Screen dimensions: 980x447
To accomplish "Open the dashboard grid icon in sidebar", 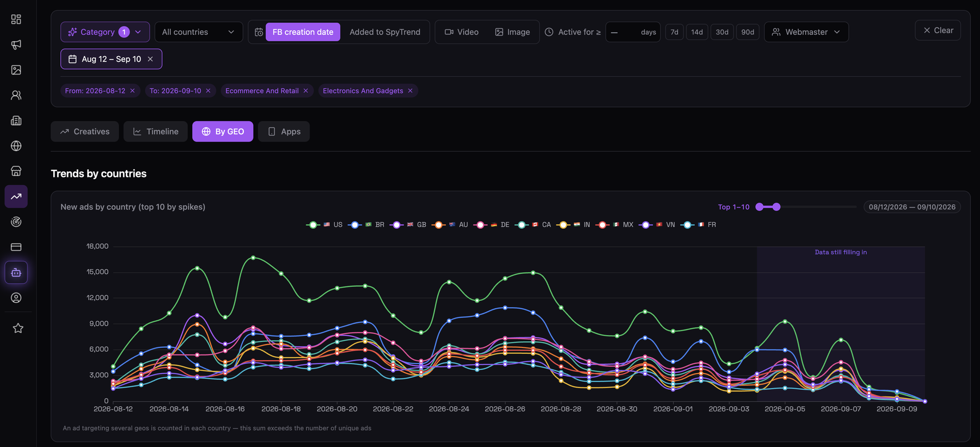I will [x=16, y=20].
